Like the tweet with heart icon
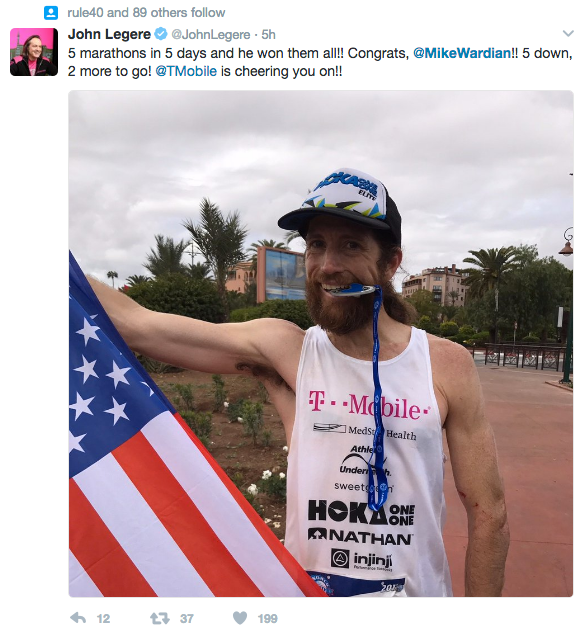This screenshot has width=583, height=636. pyautogui.click(x=240, y=618)
